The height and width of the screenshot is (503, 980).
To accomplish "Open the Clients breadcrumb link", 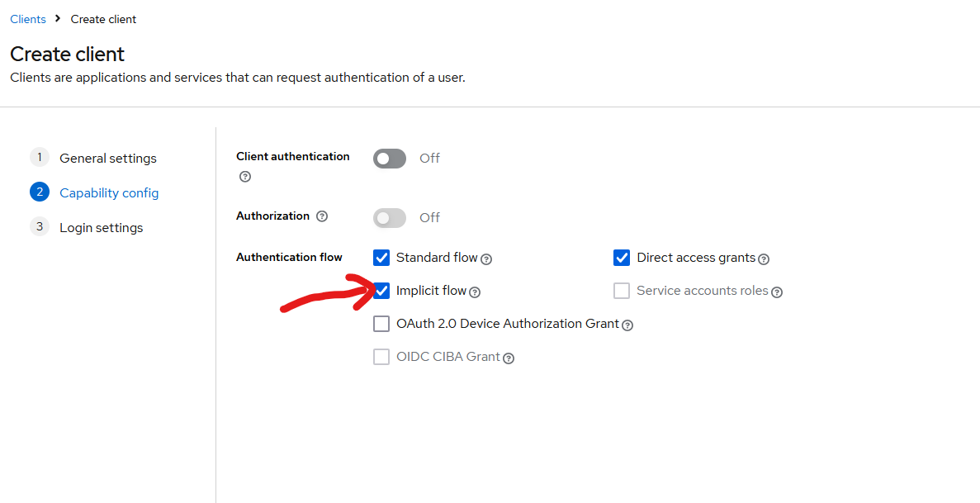I will tap(28, 19).
